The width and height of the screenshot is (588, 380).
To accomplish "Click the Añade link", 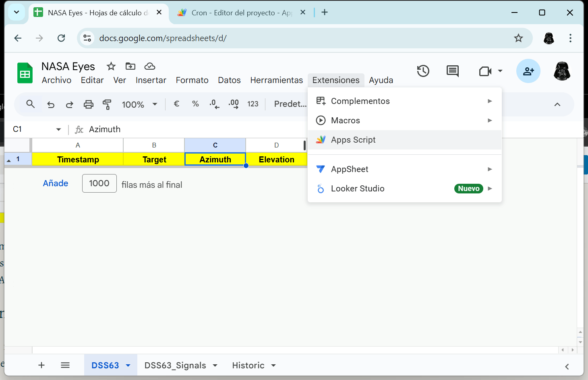I will tap(56, 183).
